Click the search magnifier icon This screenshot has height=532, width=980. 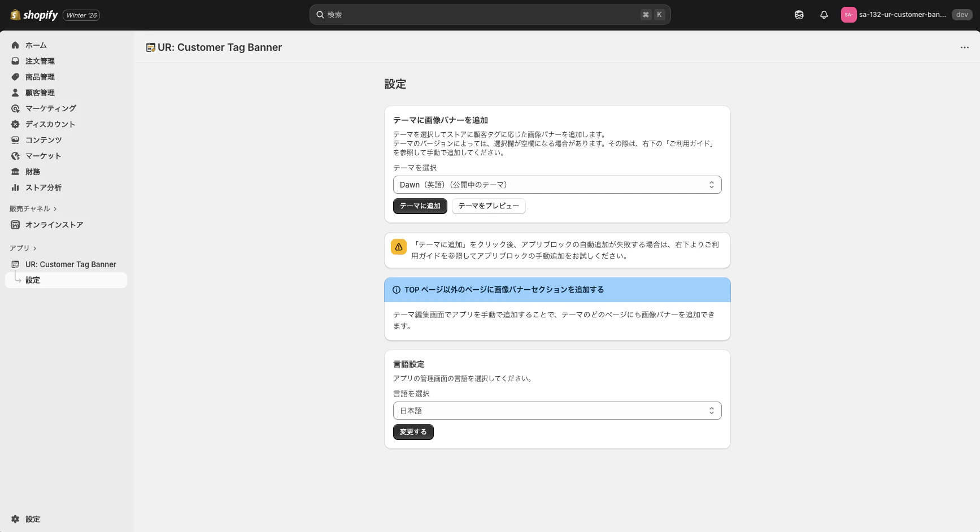[x=320, y=15]
